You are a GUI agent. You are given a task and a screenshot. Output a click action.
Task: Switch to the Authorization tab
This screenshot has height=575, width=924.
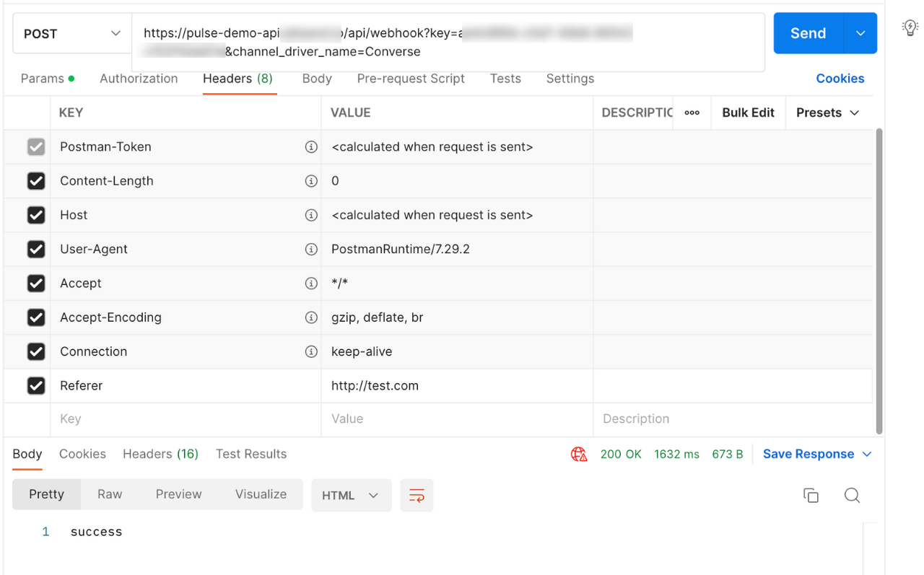pos(139,79)
